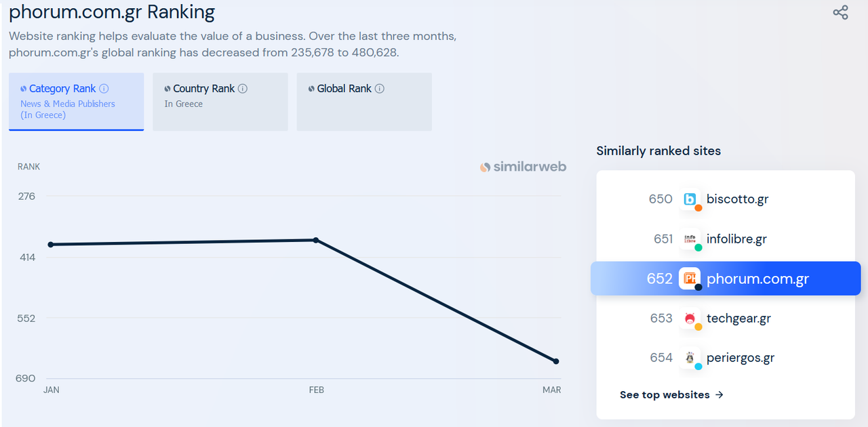
Task: Click the techgear.gr site logo
Action: pos(690,319)
